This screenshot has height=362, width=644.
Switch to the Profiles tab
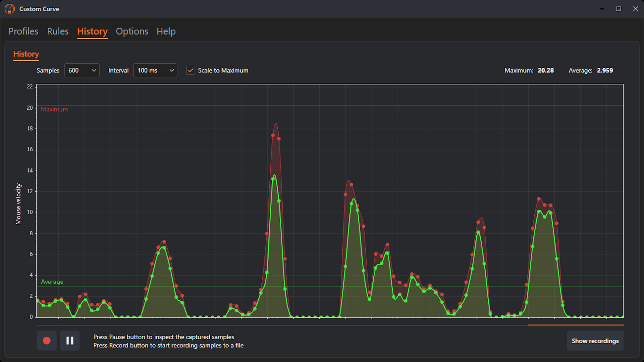pos(23,31)
